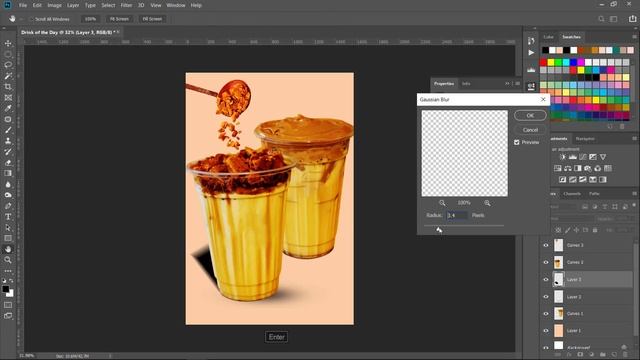This screenshot has width=640, height=360.
Task: Open the Window menu
Action: click(x=176, y=5)
